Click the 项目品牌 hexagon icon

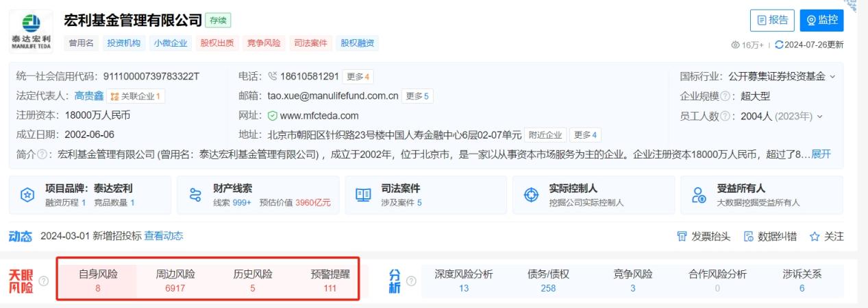point(27,195)
